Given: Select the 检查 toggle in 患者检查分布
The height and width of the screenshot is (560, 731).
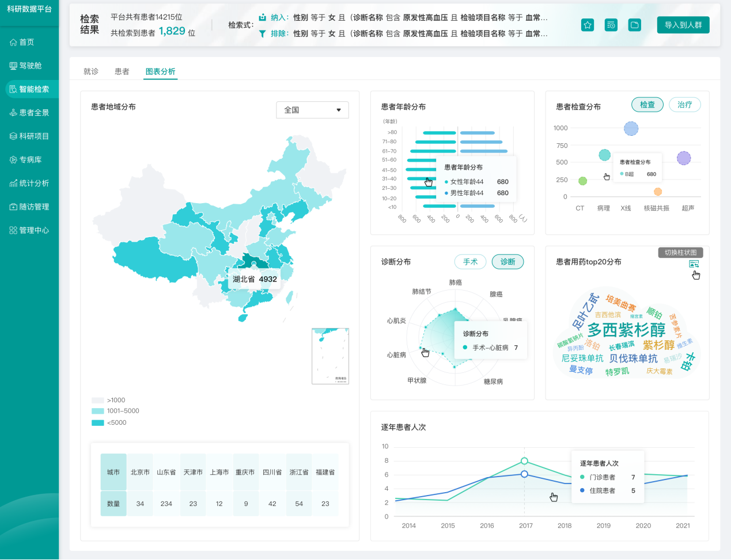Looking at the screenshot, I should click(647, 105).
